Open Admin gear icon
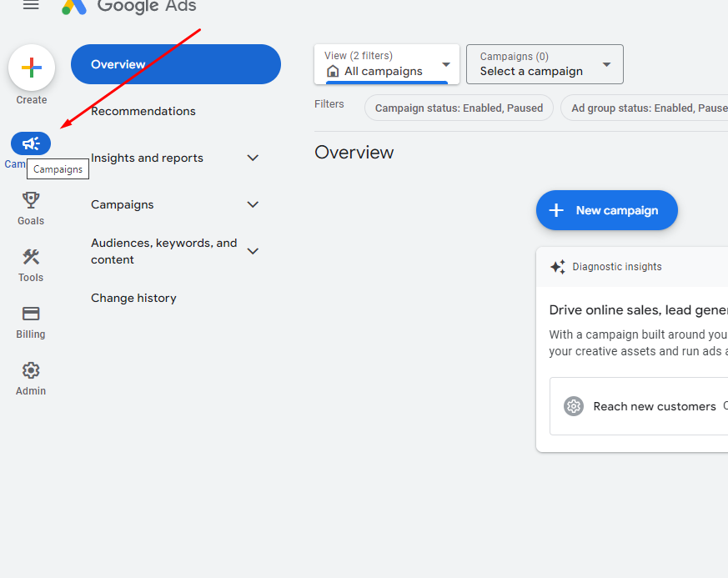 pos(31,370)
